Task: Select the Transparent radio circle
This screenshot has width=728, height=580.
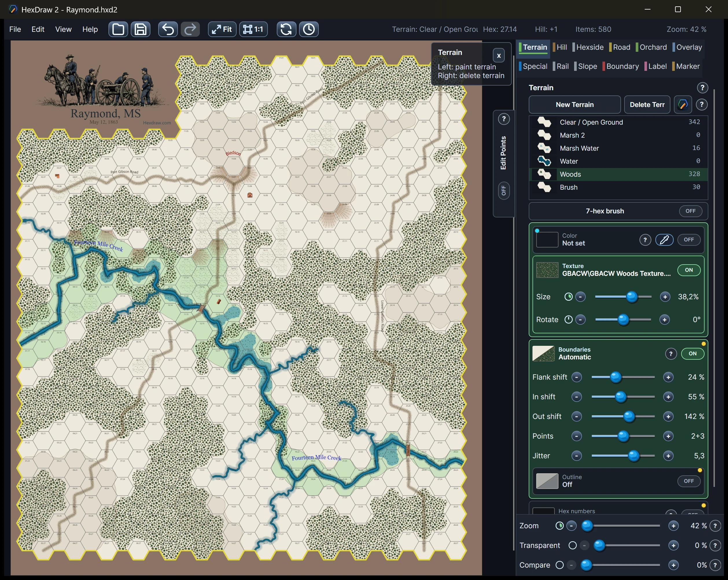Action: [x=572, y=545]
